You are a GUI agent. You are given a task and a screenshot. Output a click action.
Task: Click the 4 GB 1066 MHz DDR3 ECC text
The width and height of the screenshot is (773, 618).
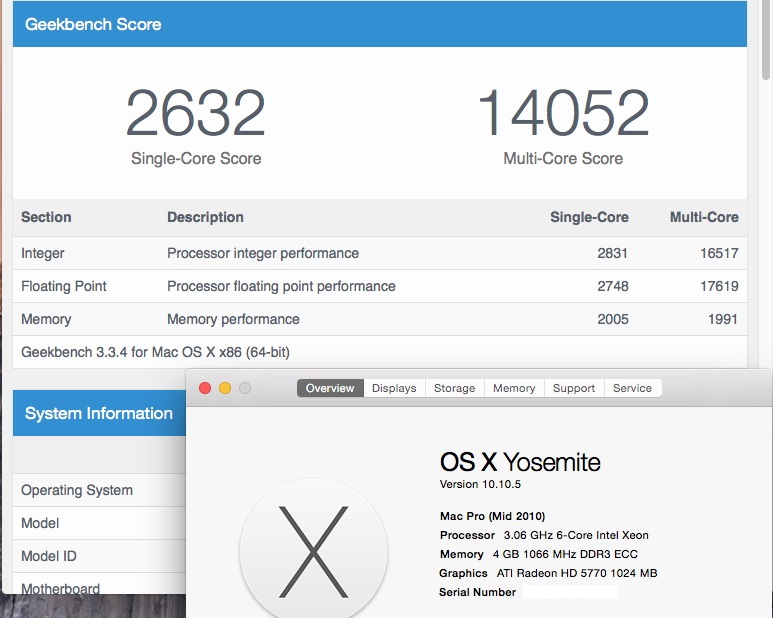(565, 554)
